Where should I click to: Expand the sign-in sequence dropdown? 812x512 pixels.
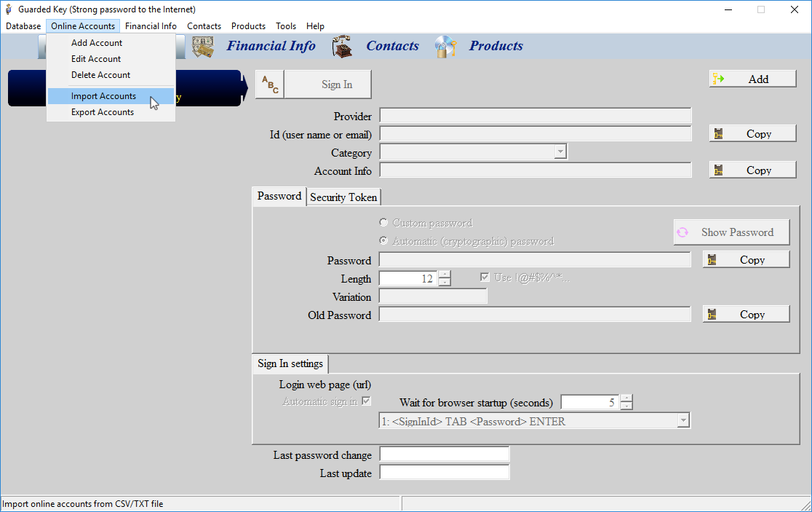coord(683,420)
